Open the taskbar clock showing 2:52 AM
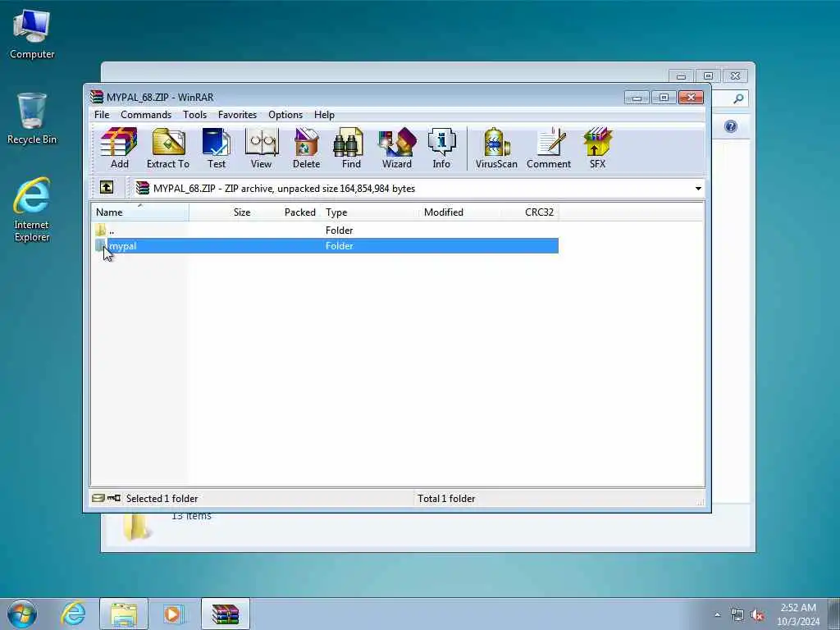The height and width of the screenshot is (630, 840). pos(798,614)
